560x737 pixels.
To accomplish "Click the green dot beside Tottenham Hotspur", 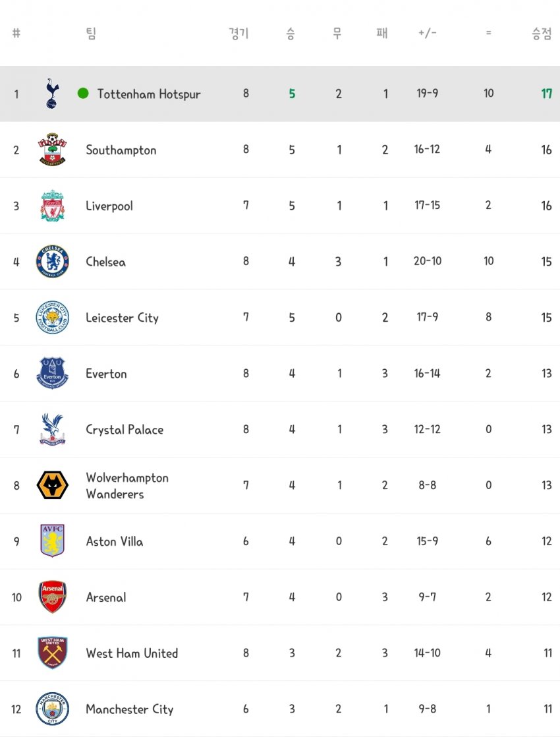I will tap(83, 94).
